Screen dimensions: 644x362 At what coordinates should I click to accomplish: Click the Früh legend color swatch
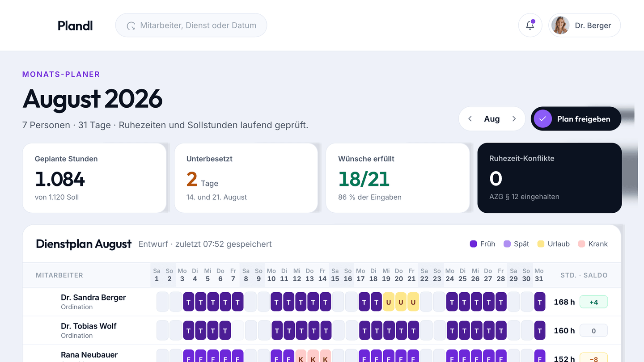pos(474,244)
